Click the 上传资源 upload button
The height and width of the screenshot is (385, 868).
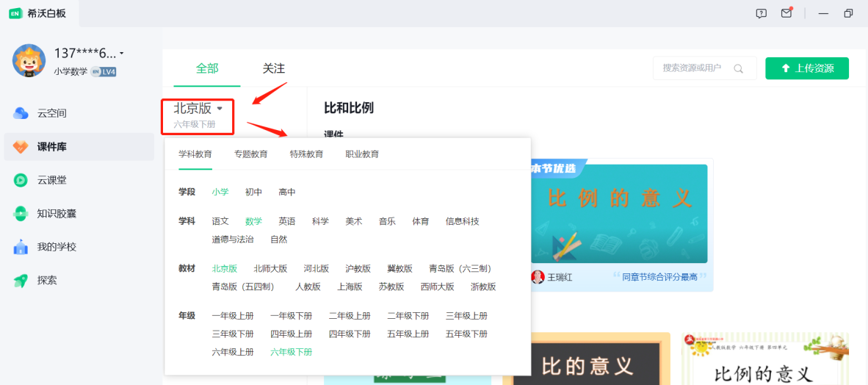point(806,68)
